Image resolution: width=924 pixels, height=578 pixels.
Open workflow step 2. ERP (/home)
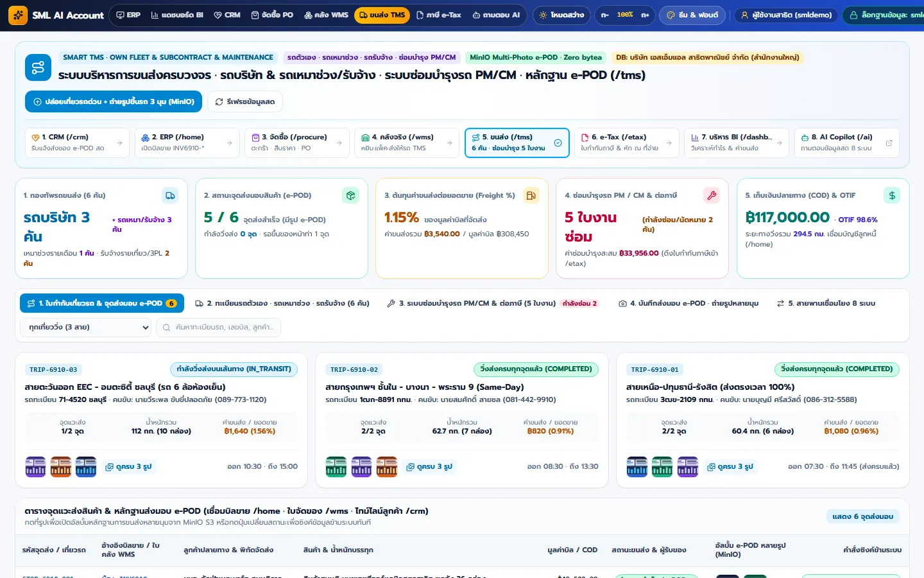coord(187,143)
